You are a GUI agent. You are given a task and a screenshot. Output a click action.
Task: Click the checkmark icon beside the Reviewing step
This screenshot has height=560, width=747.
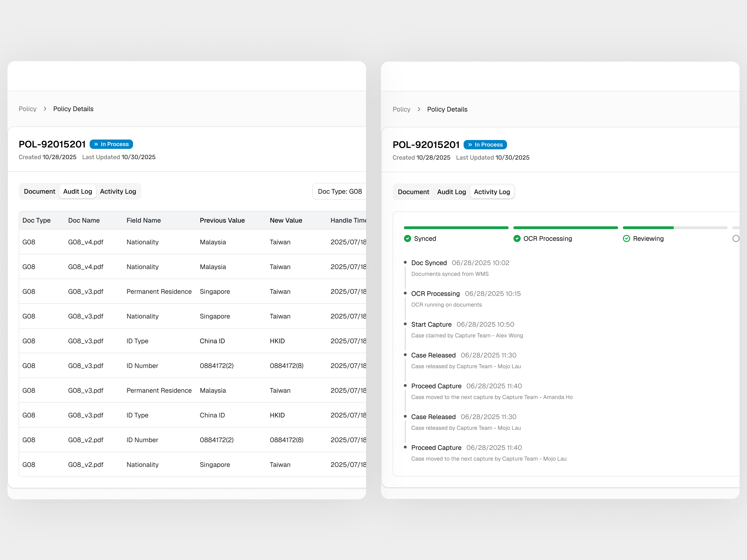click(627, 238)
